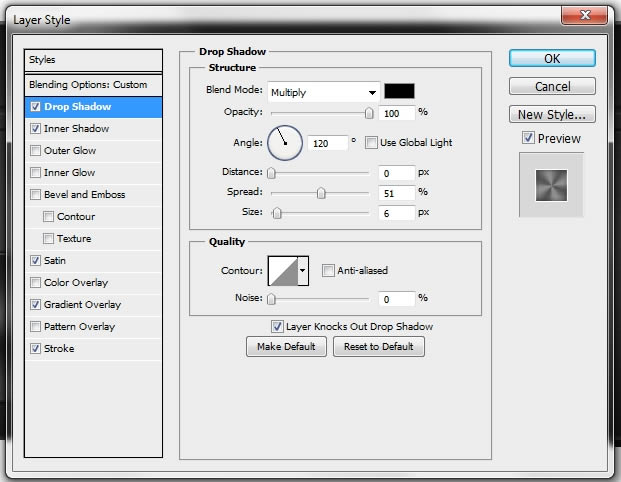The width and height of the screenshot is (621, 482).
Task: Check the Bevel and Emboss box
Action: point(36,194)
